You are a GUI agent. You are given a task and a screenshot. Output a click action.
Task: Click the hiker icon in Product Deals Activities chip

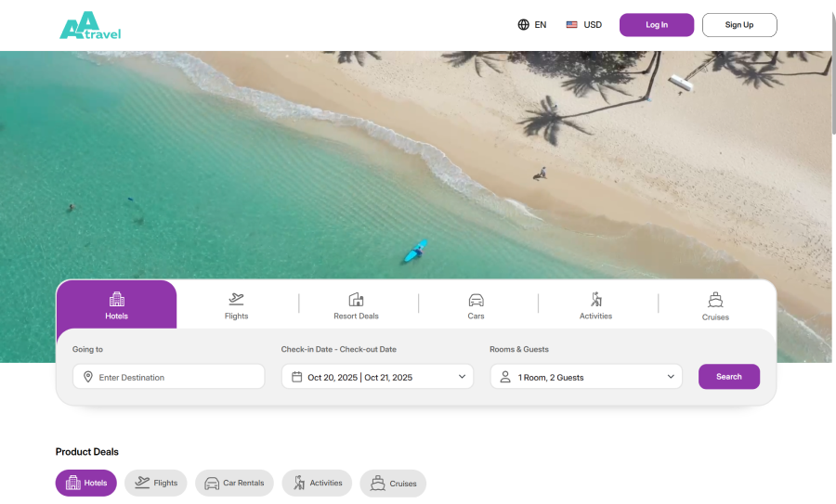299,483
